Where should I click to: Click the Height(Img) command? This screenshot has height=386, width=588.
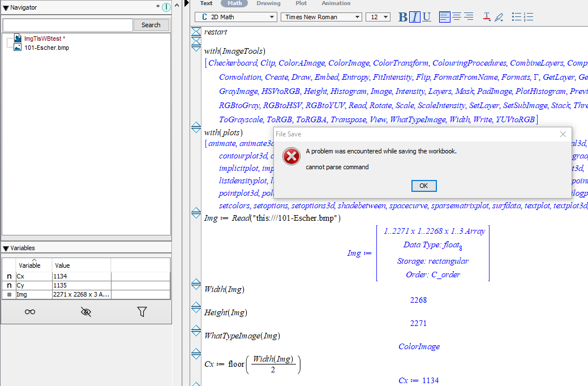point(226,312)
